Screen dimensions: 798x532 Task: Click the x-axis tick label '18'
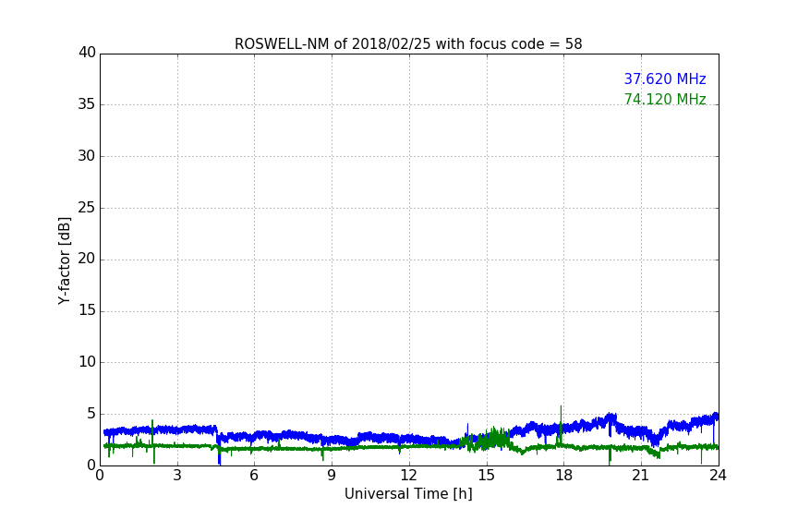point(563,476)
